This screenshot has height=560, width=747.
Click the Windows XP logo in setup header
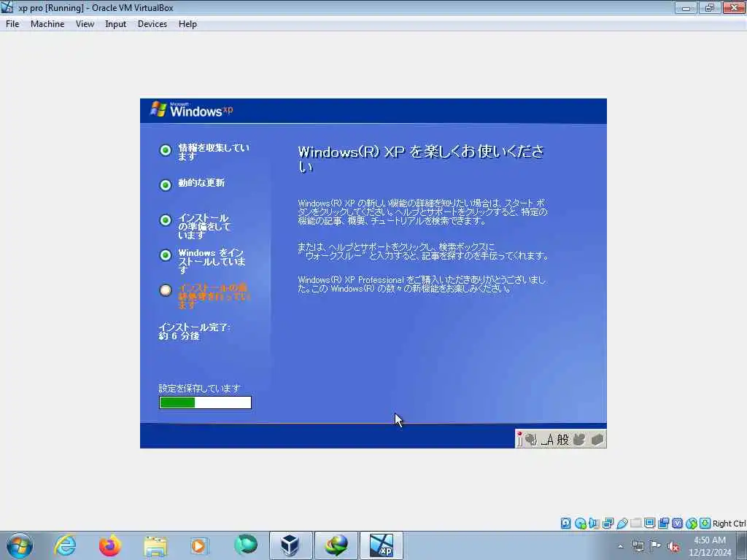pos(192,109)
